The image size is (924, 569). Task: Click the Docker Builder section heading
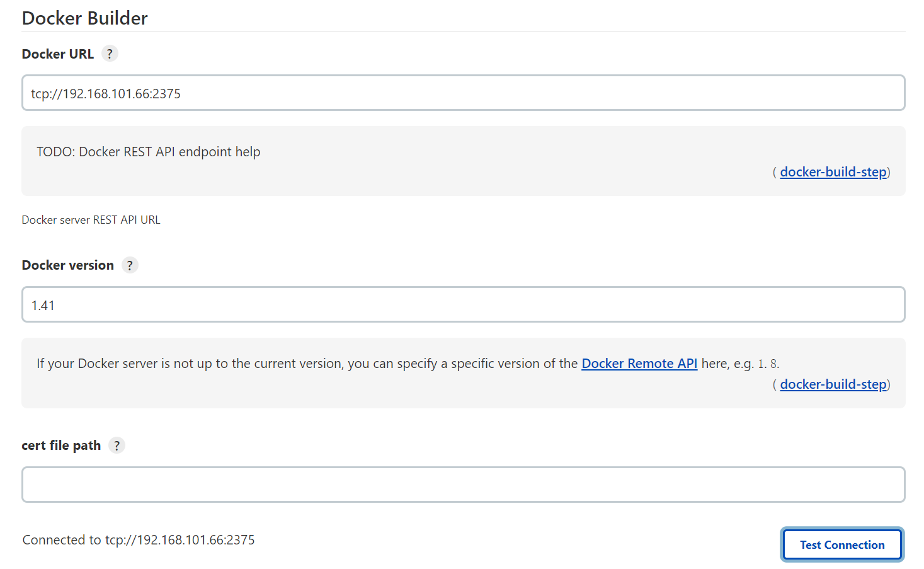point(85,18)
